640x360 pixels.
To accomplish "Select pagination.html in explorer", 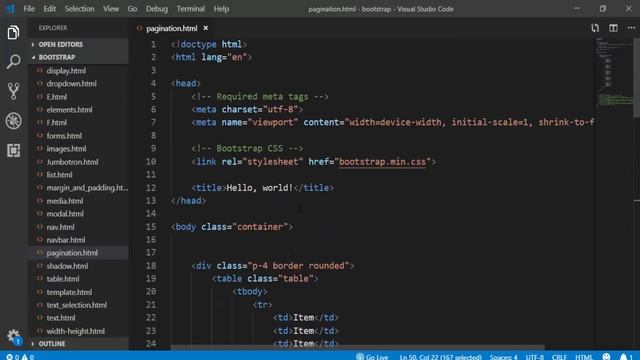I will pos(78,253).
